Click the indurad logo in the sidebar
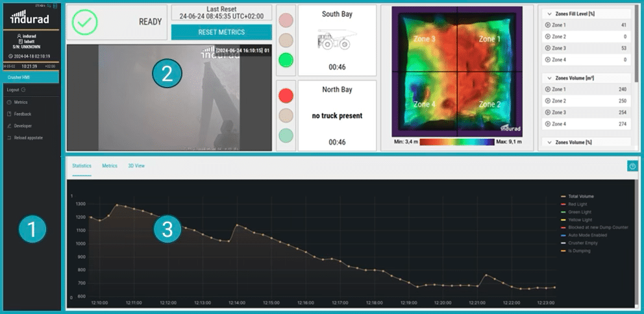This screenshot has height=314, width=644. point(30,18)
